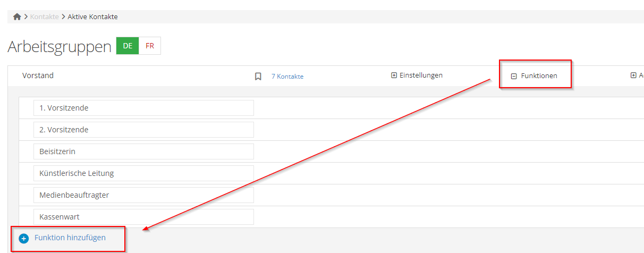644x253 pixels.
Task: Click the minus icon beside Funktionen
Action: pos(514,77)
